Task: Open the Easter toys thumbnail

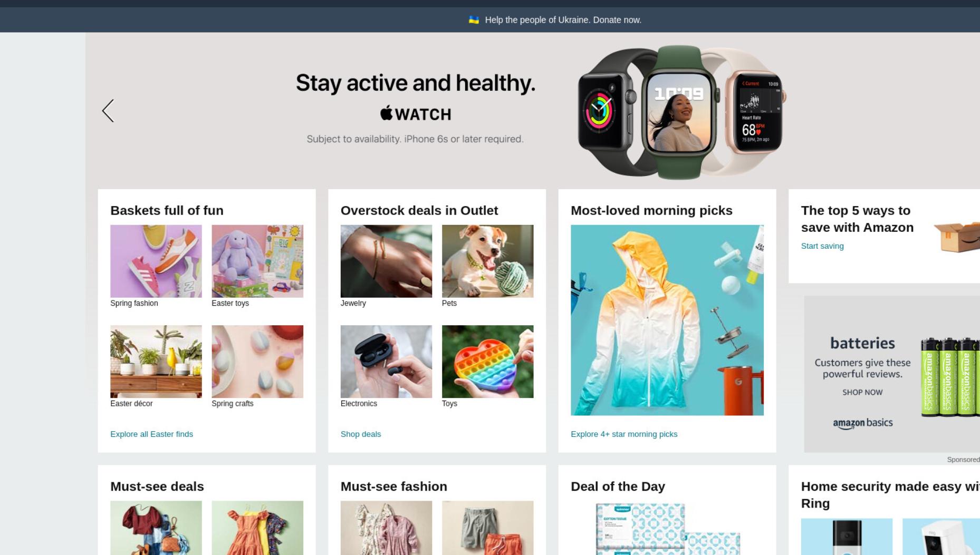Action: 257,261
